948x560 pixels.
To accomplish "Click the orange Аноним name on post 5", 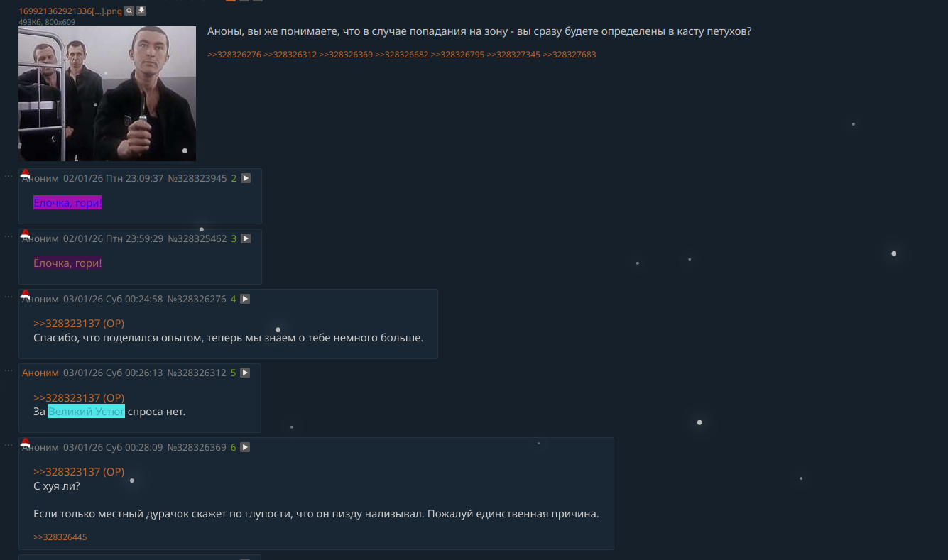I will tap(40, 373).
